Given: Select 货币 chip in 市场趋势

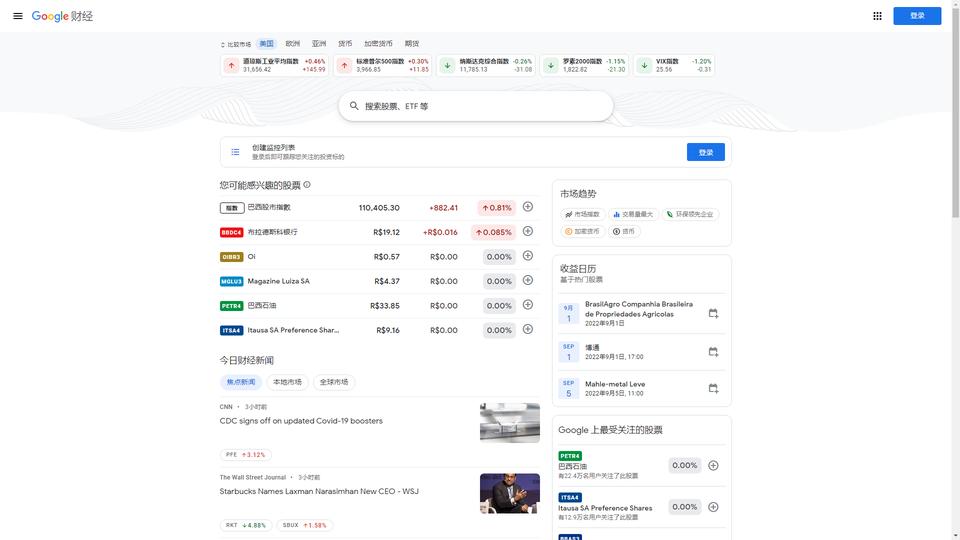Looking at the screenshot, I should click(624, 231).
